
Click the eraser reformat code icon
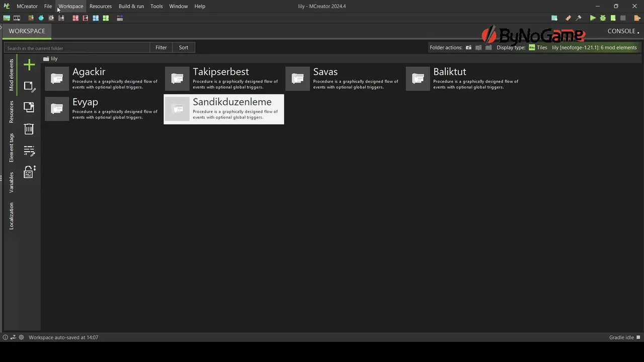click(x=569, y=18)
